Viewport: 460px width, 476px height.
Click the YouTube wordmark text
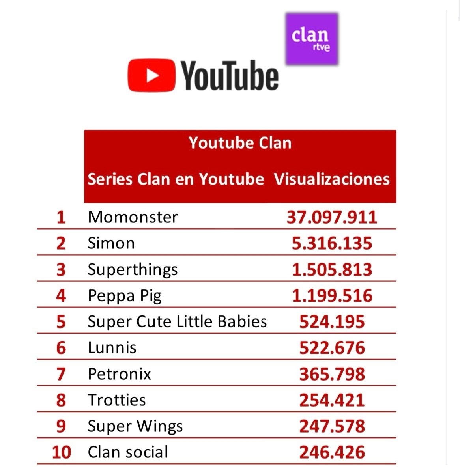tap(230, 76)
